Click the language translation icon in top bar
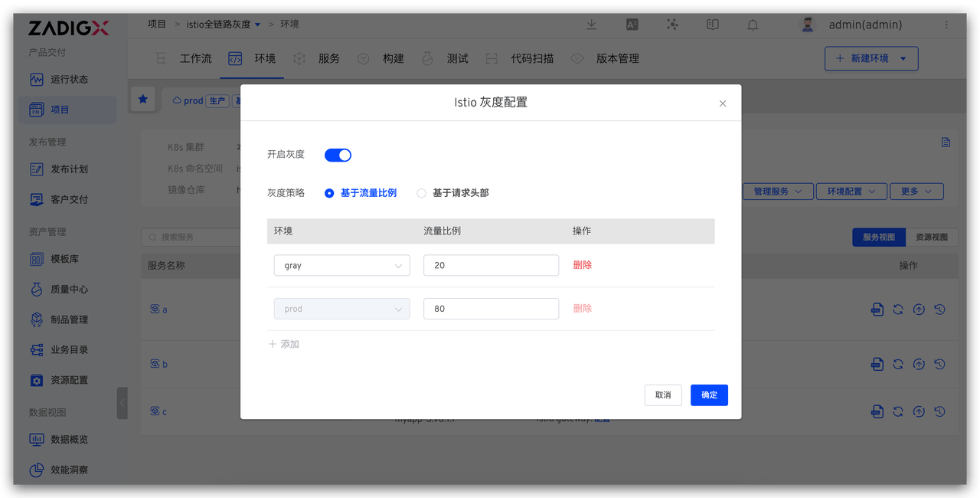 (632, 25)
